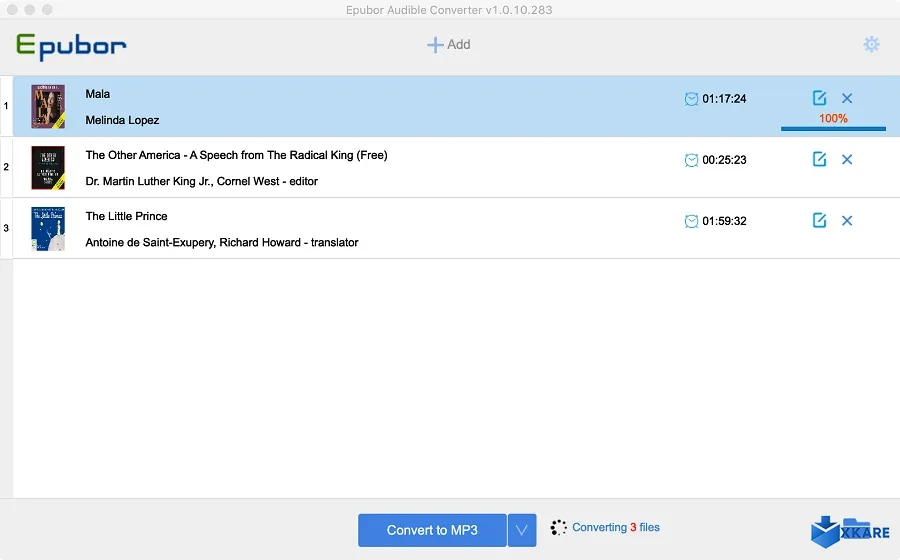Click the duration value 00:25:23
The image size is (900, 560).
click(724, 160)
